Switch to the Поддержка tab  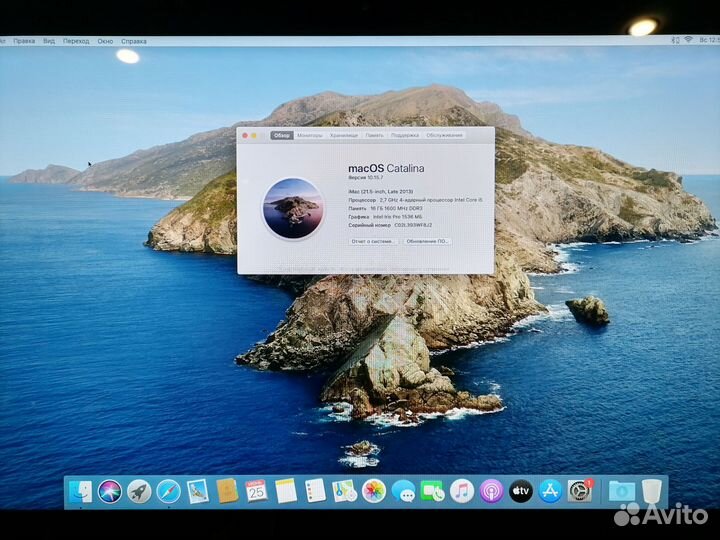pyautogui.click(x=405, y=135)
